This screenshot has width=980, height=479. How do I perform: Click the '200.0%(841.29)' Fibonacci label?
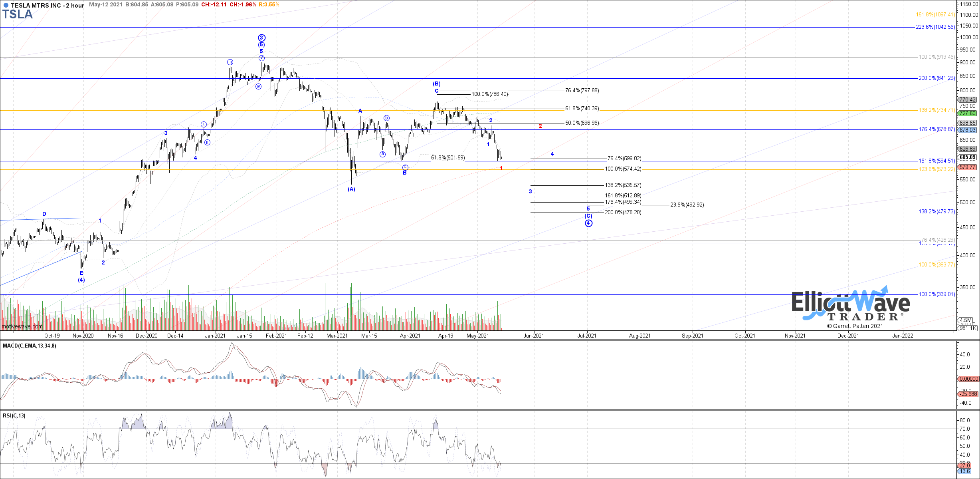coord(937,78)
